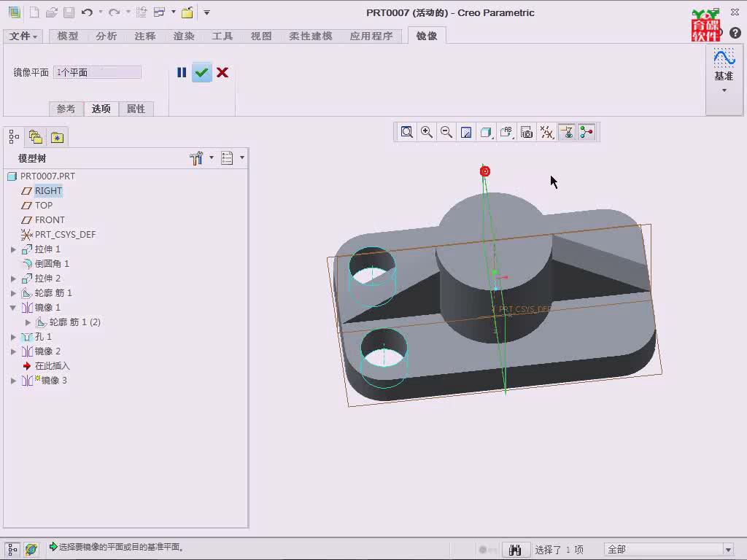Click the Regenerate model icon
Screen dimensions: 747x560
(141, 12)
